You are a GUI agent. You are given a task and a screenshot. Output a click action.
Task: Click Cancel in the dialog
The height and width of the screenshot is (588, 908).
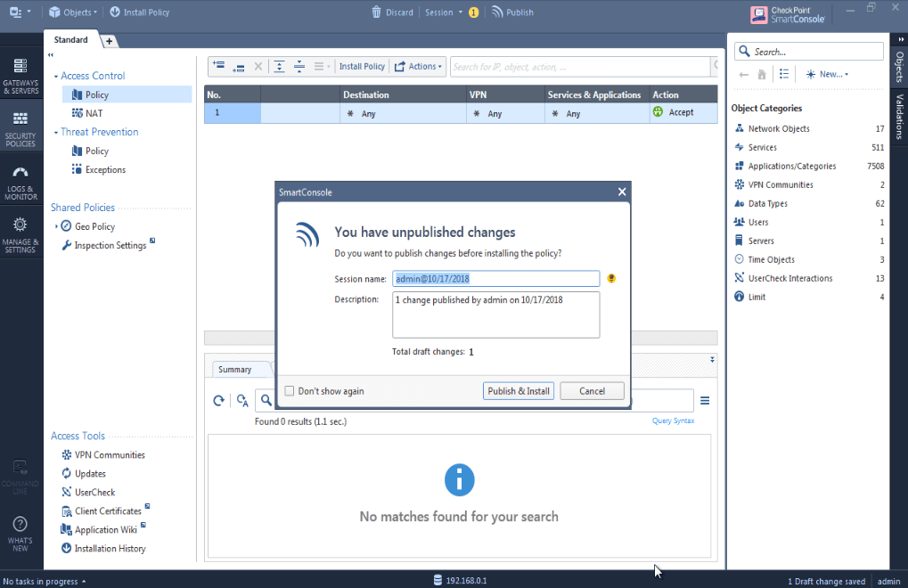(592, 390)
